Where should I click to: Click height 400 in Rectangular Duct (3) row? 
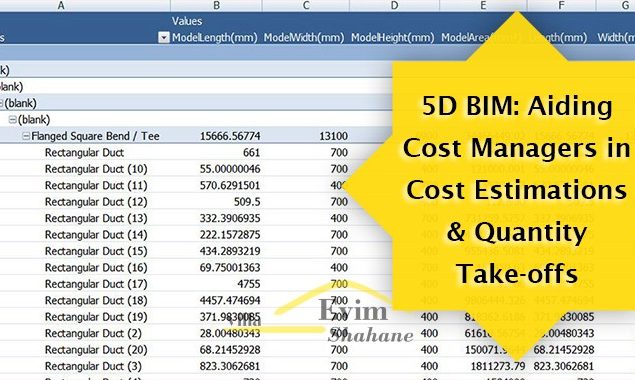[429, 366]
